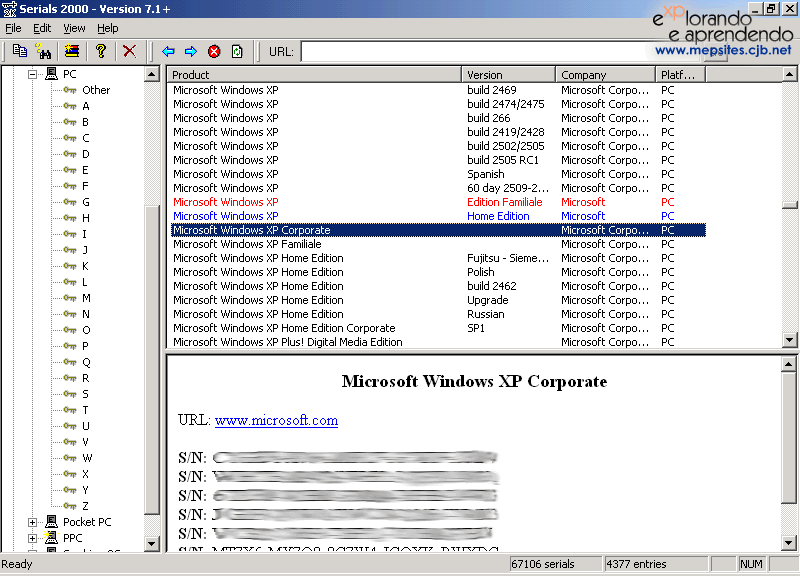Select the Microsoft Windows XP Familiale row

(438, 244)
